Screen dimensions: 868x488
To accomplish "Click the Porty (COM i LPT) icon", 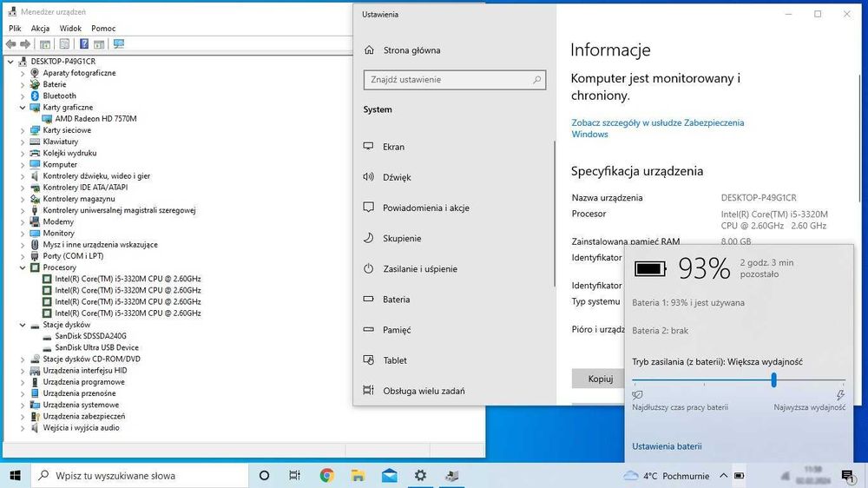I will 35,256.
